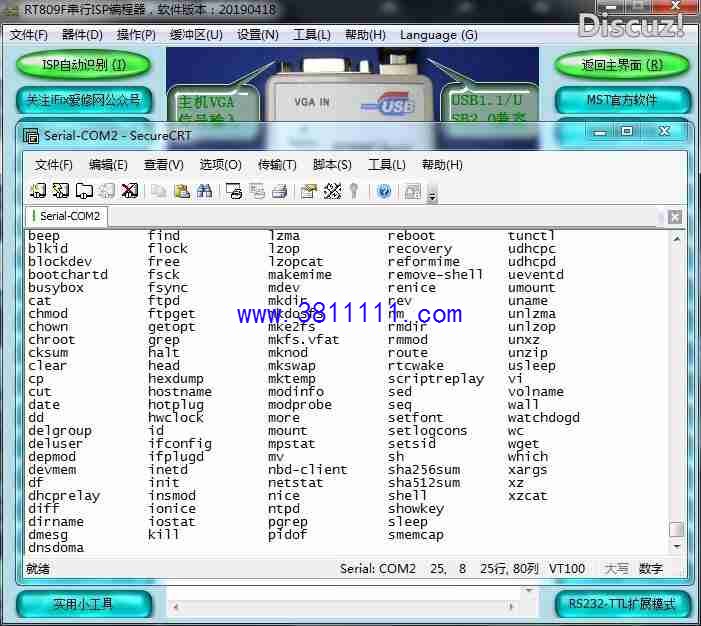The image size is (701, 626).
Task: Click the grayed Print Selection icon
Action: (x=257, y=191)
